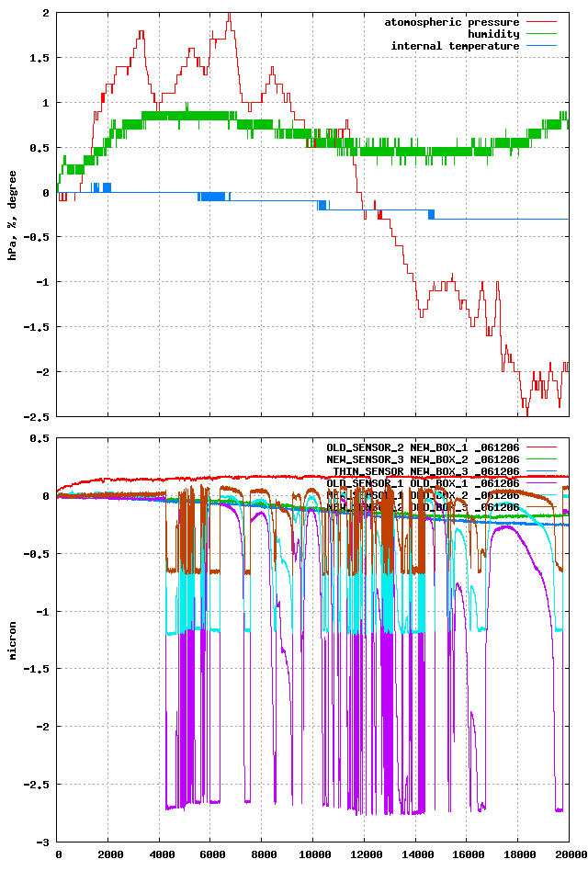Click the '-1.5' tick label on top plot
The height and width of the screenshot is (882, 588).
coord(36,327)
